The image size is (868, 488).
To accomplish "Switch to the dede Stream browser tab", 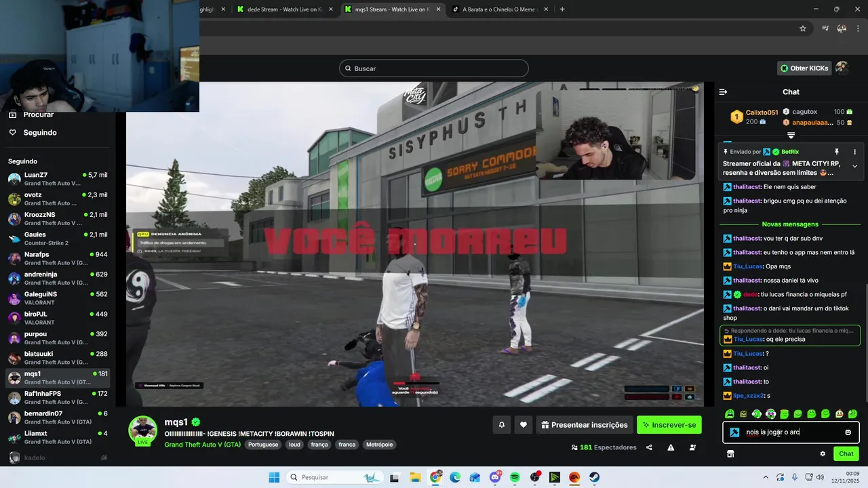I will [284, 9].
